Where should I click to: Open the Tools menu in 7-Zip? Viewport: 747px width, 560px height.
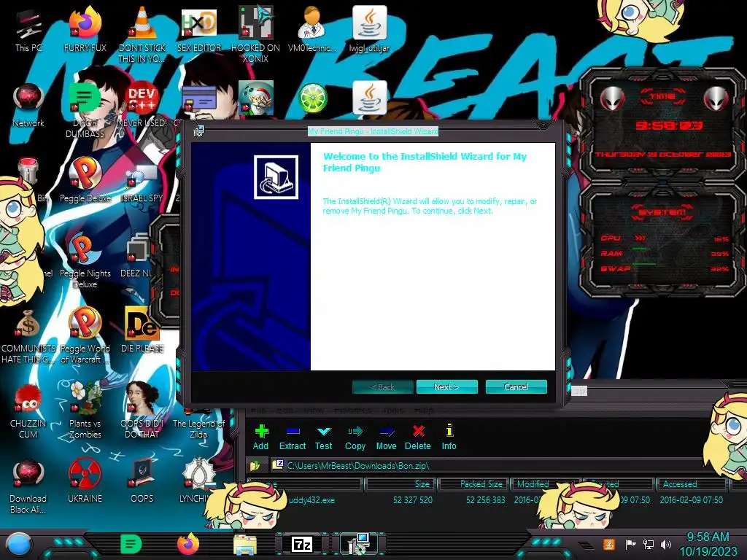[x=393, y=410]
